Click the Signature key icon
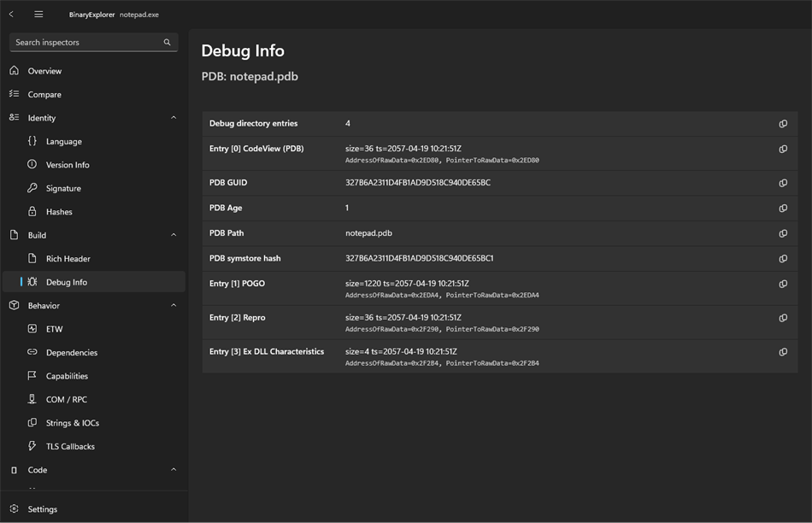 click(x=32, y=188)
